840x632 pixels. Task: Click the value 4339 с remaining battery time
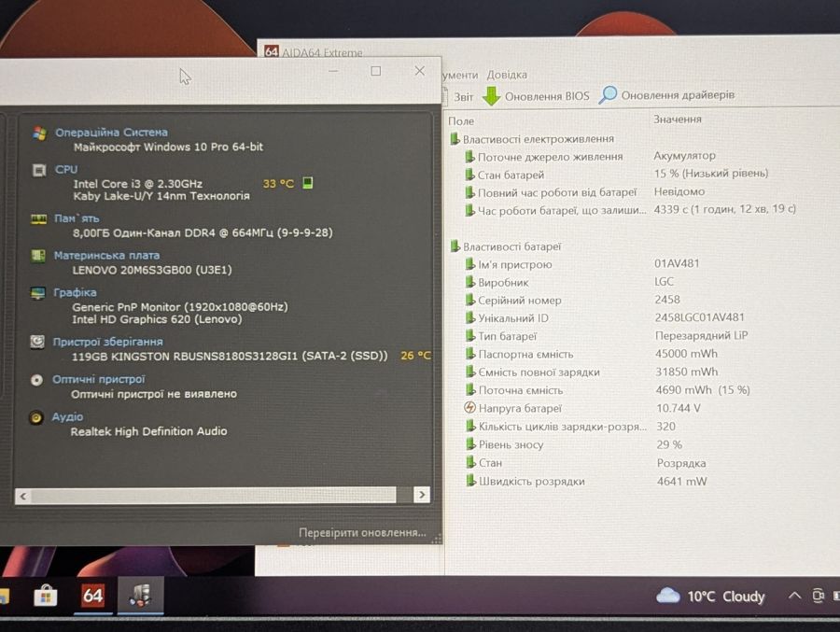(x=725, y=209)
